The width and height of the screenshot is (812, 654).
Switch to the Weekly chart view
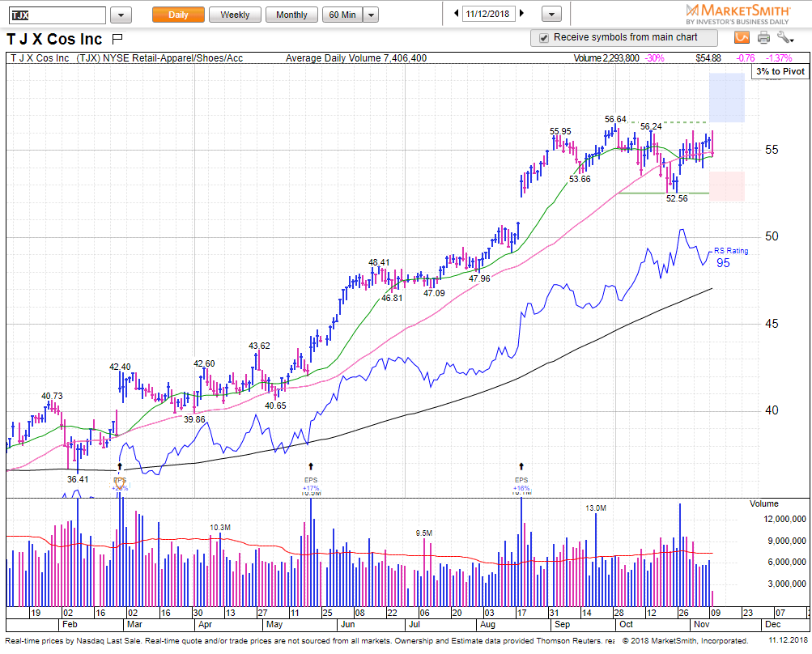pos(235,15)
